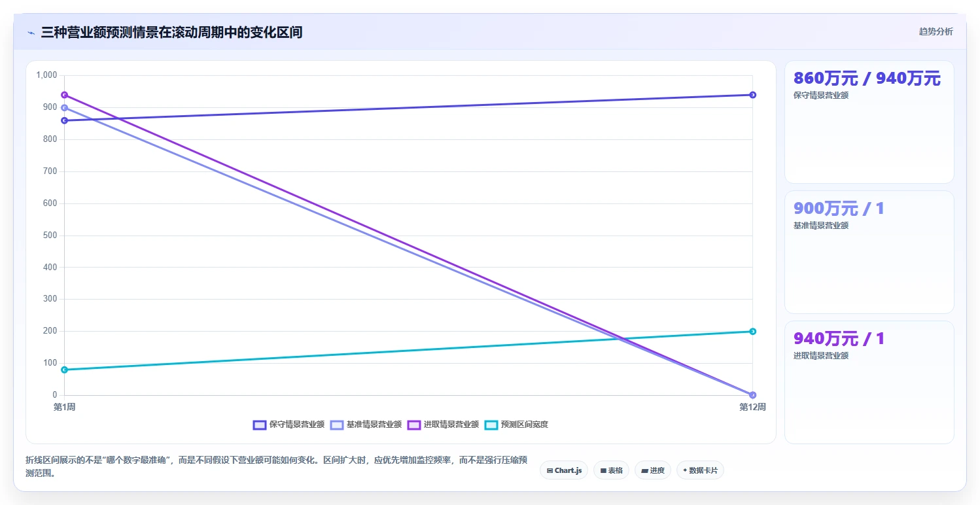Click the 数据卡片 tag chip

(x=700, y=470)
